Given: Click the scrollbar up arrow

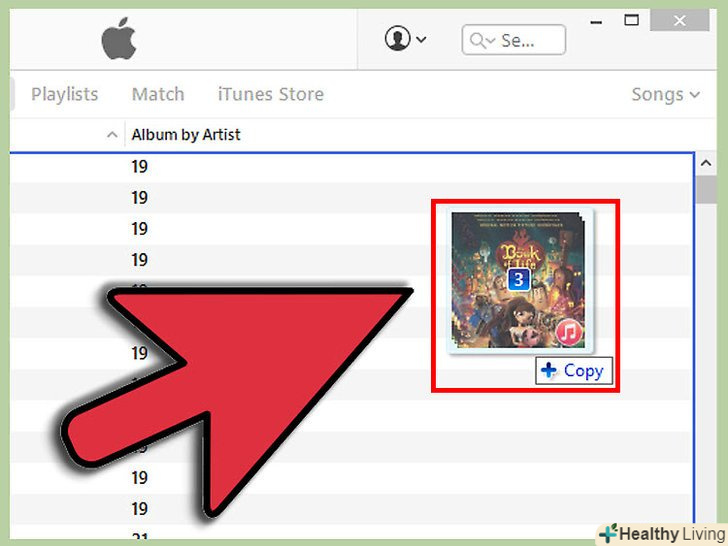Looking at the screenshot, I should click(706, 163).
